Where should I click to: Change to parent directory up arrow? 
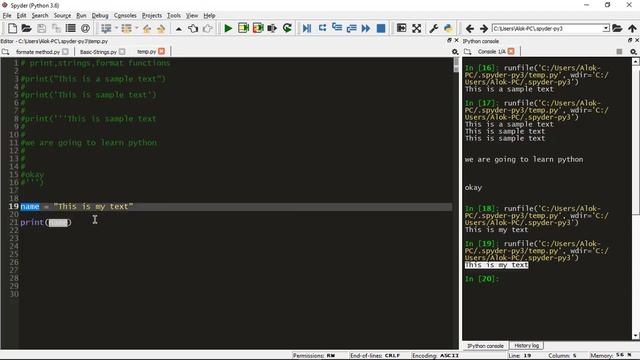(632, 28)
